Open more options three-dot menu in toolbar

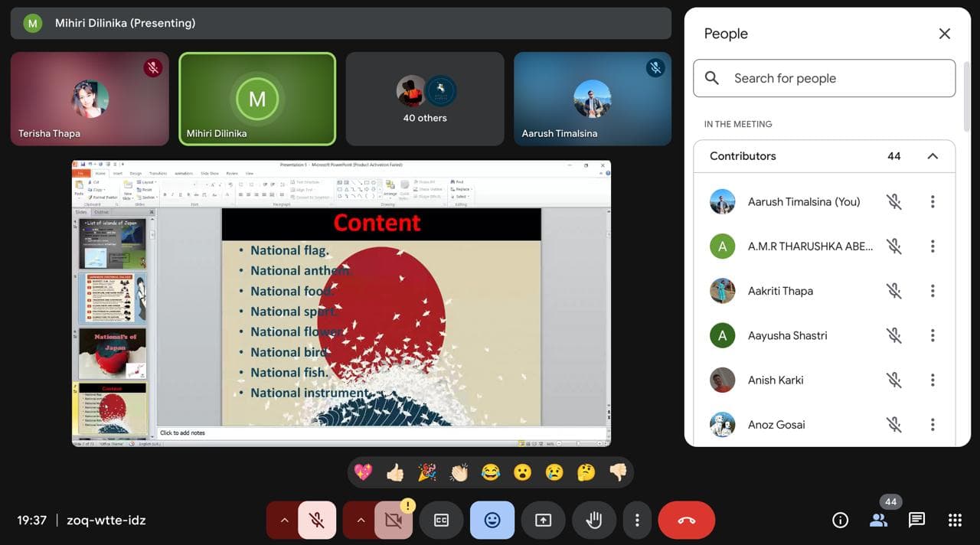(637, 521)
